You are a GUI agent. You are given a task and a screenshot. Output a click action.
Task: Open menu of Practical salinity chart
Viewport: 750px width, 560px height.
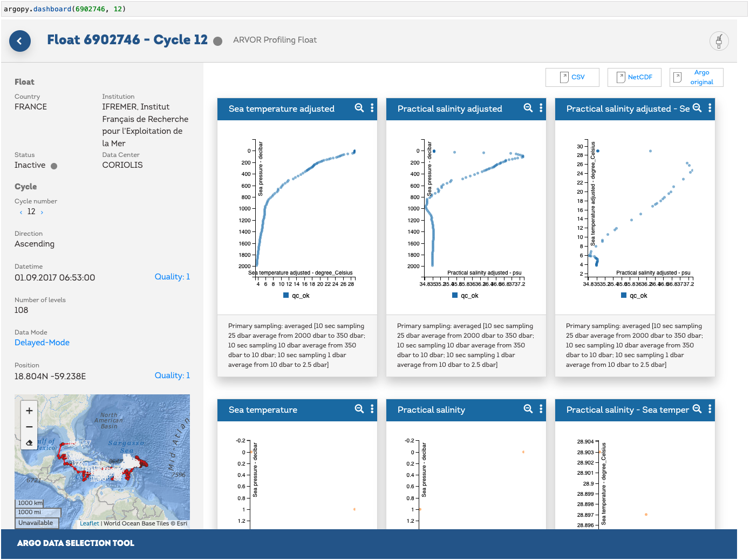pos(541,409)
